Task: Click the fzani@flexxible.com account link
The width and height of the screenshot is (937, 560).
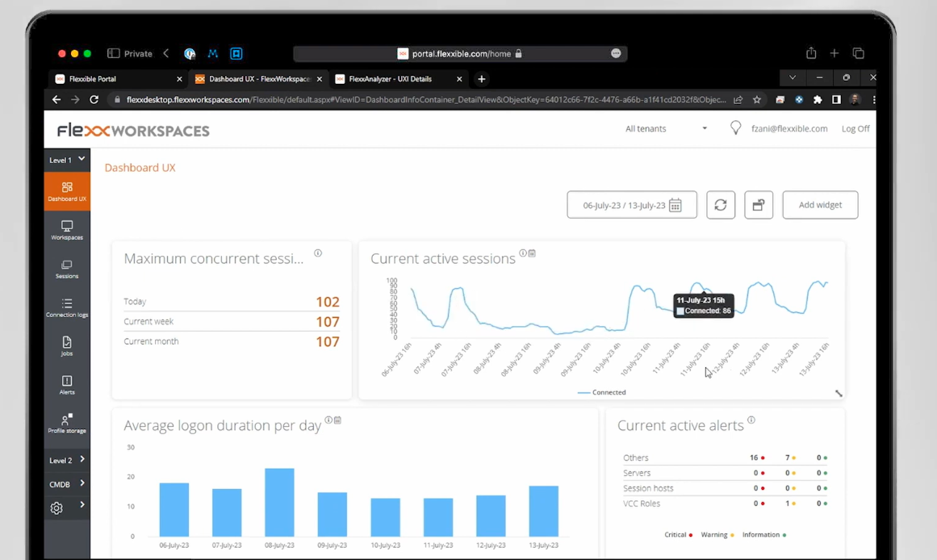Action: [789, 128]
